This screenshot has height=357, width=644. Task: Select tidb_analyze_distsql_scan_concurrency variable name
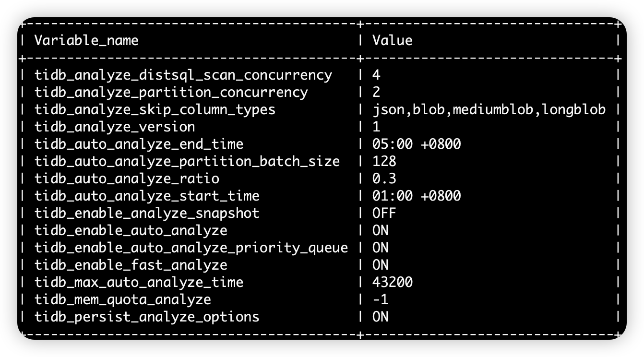coord(183,75)
